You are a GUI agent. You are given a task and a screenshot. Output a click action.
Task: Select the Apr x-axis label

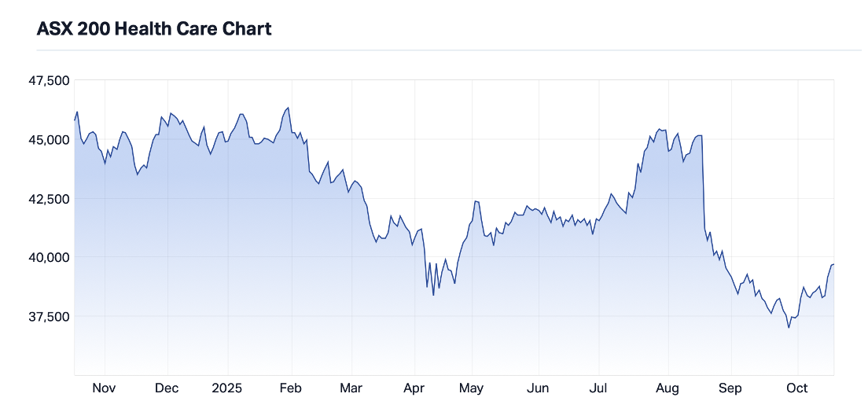pyautogui.click(x=412, y=388)
